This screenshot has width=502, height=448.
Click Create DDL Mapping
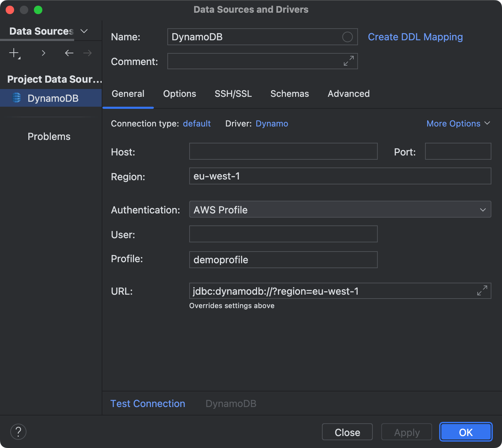point(415,37)
